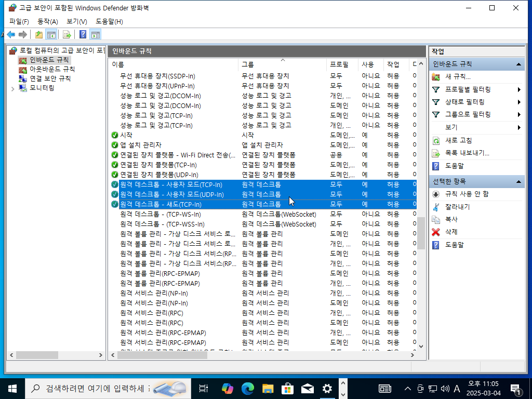Open the 상태로 필터링 submenu arrow
Viewport: 532px width, 399px height.
[x=519, y=102]
